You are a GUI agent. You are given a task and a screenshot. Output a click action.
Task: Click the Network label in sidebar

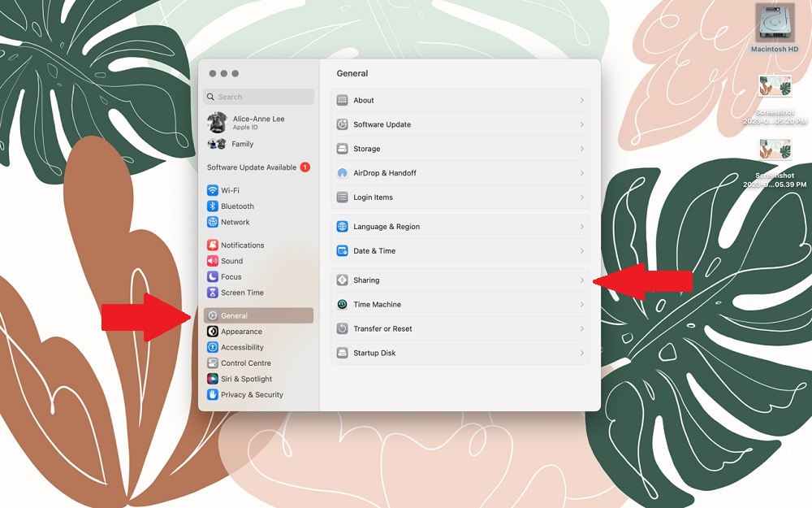click(x=235, y=222)
